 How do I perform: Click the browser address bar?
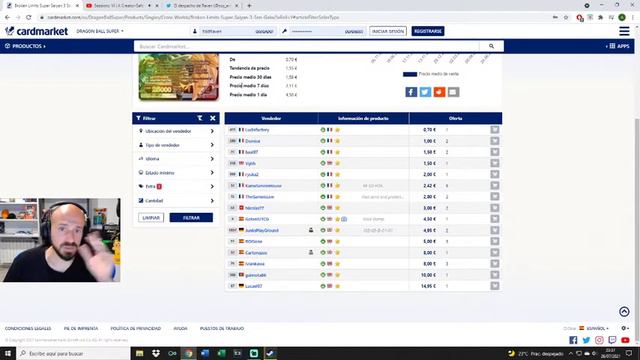294,17
